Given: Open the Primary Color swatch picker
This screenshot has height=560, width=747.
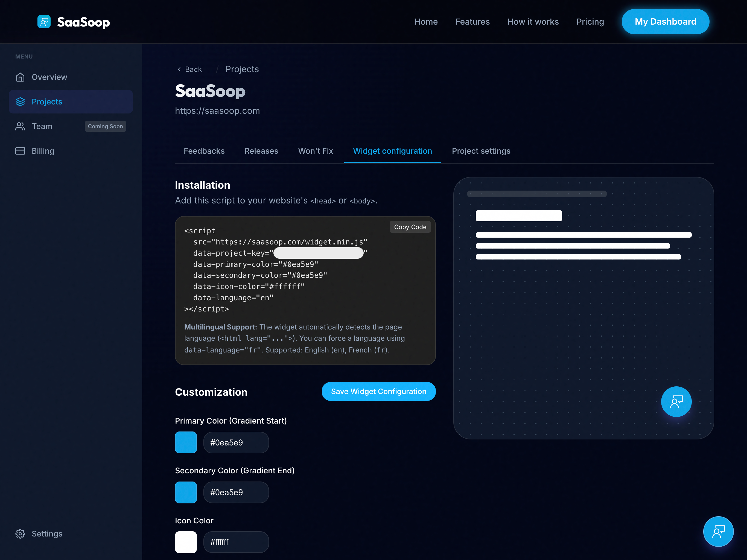Looking at the screenshot, I should click(186, 442).
